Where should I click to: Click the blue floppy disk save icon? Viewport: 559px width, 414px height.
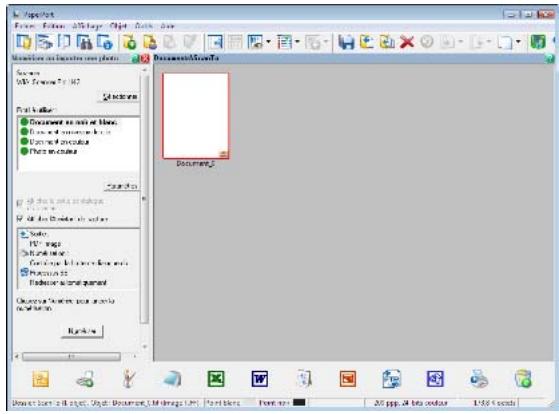pyautogui.click(x=346, y=42)
